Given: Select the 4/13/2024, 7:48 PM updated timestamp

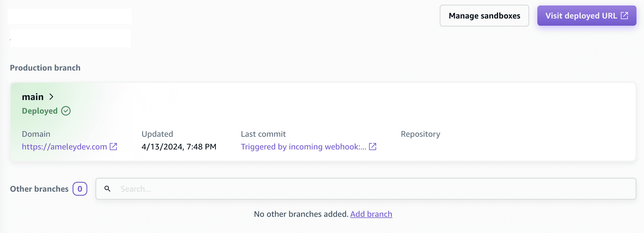Looking at the screenshot, I should (x=179, y=147).
